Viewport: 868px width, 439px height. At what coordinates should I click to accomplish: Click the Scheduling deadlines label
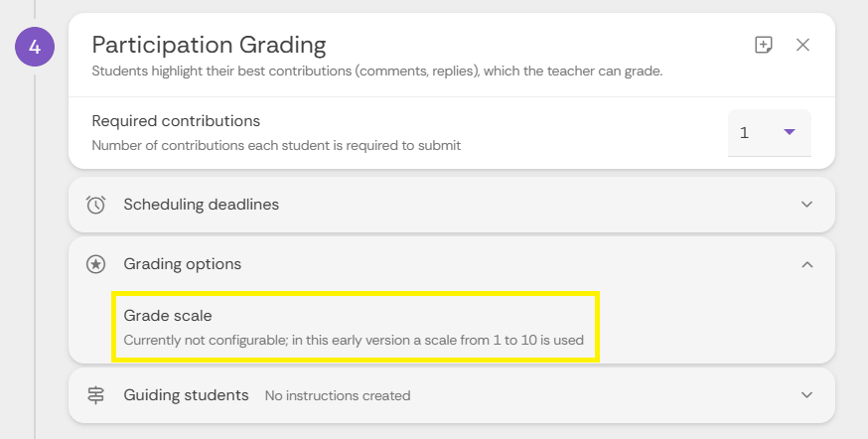click(x=201, y=205)
